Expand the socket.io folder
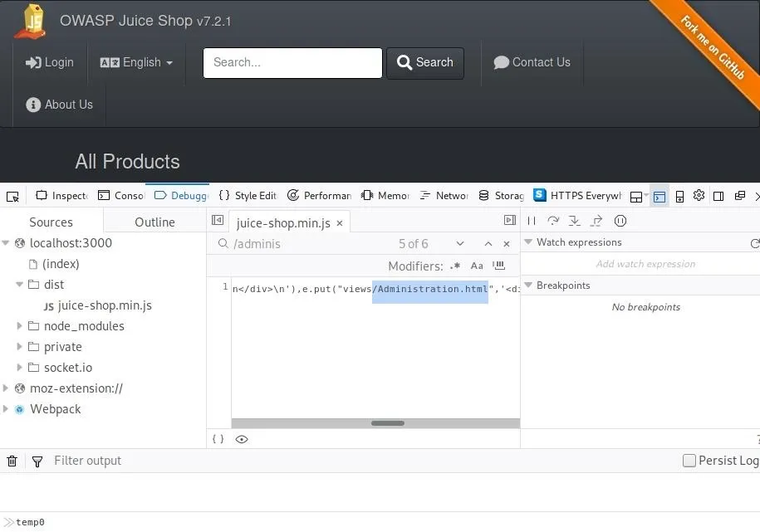Screen dimensions: 760x532 pos(19,368)
